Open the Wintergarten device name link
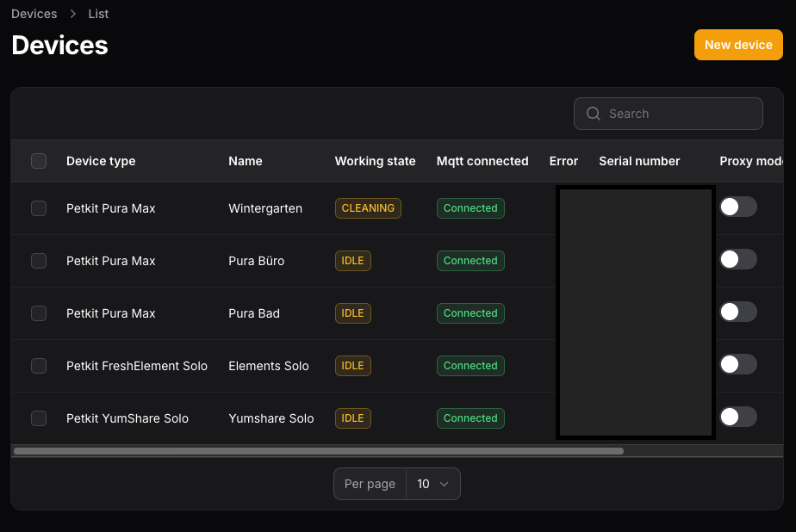Image resolution: width=796 pixels, height=532 pixels. tap(265, 208)
